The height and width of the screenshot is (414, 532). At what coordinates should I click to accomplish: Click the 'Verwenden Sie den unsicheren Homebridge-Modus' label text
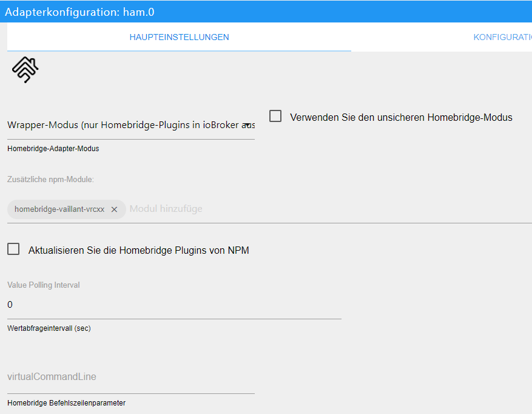pyautogui.click(x=401, y=118)
